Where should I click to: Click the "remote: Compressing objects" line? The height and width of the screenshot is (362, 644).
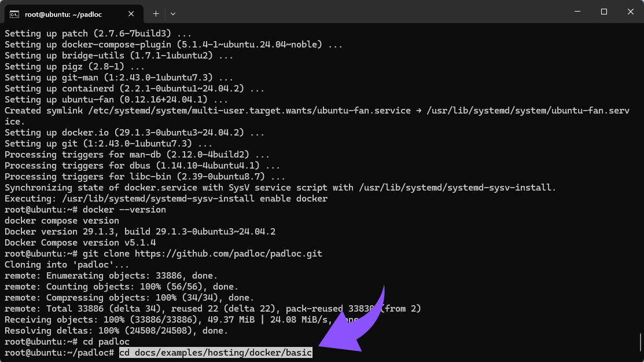(x=130, y=298)
